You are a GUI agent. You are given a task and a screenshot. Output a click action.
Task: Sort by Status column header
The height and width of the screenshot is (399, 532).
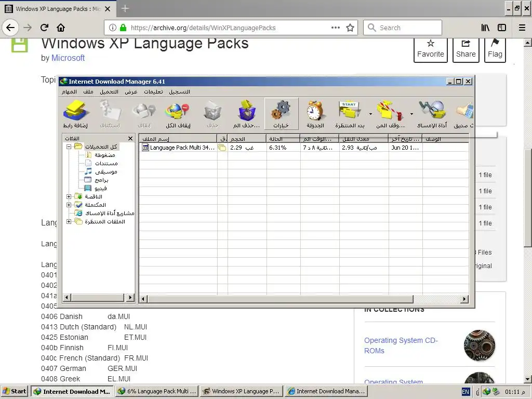coord(283,139)
